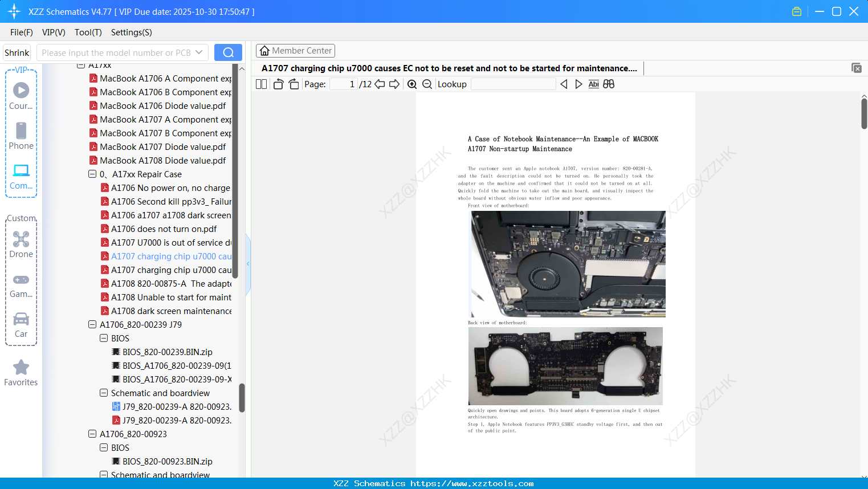Collapse the A1706_820-00239 J79 node
This screenshot has height=489, width=868.
[x=92, y=325]
